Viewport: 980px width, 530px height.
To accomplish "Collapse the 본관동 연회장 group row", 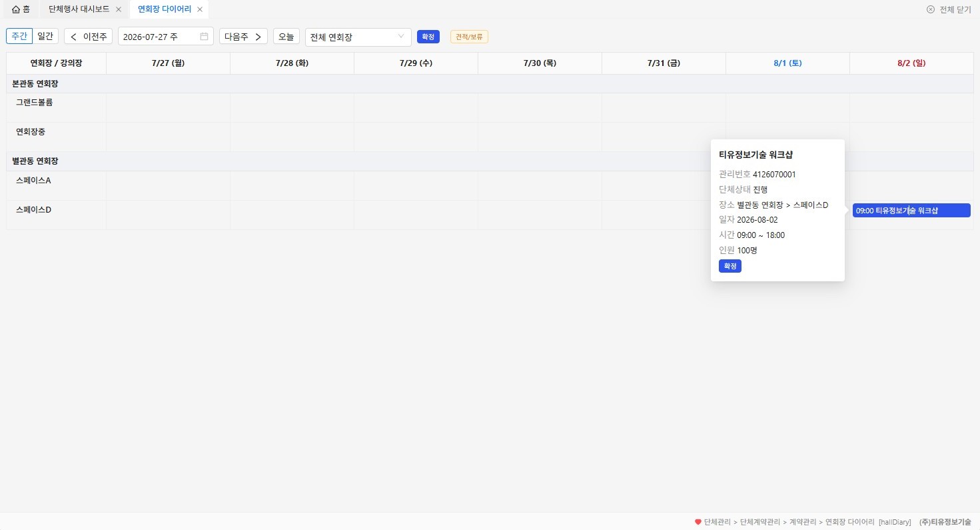I will (490, 84).
